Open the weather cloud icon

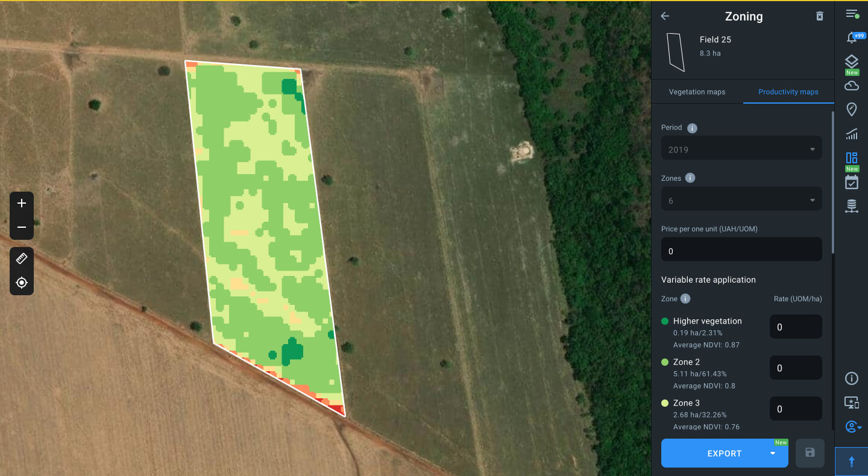click(x=852, y=86)
